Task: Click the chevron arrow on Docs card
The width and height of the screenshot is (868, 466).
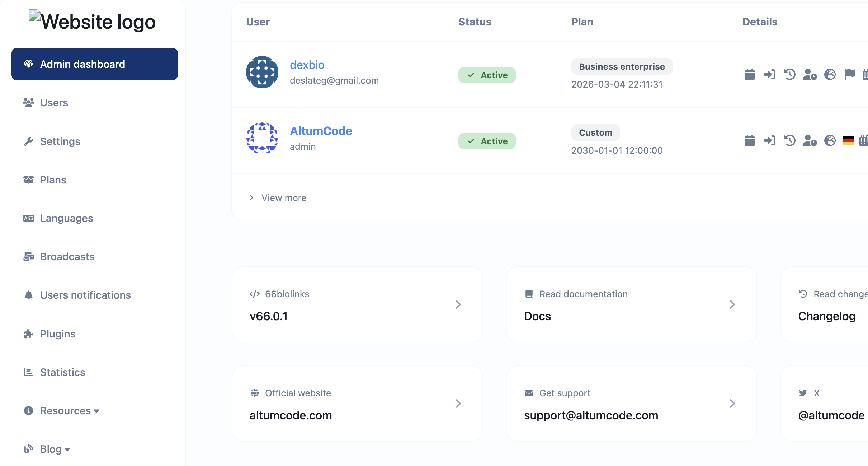Action: pos(732,304)
